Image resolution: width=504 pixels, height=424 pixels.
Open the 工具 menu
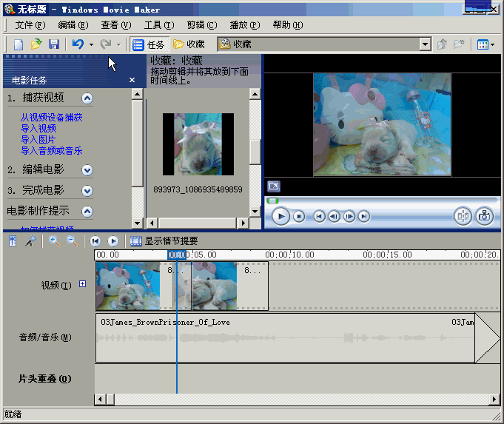coord(158,25)
